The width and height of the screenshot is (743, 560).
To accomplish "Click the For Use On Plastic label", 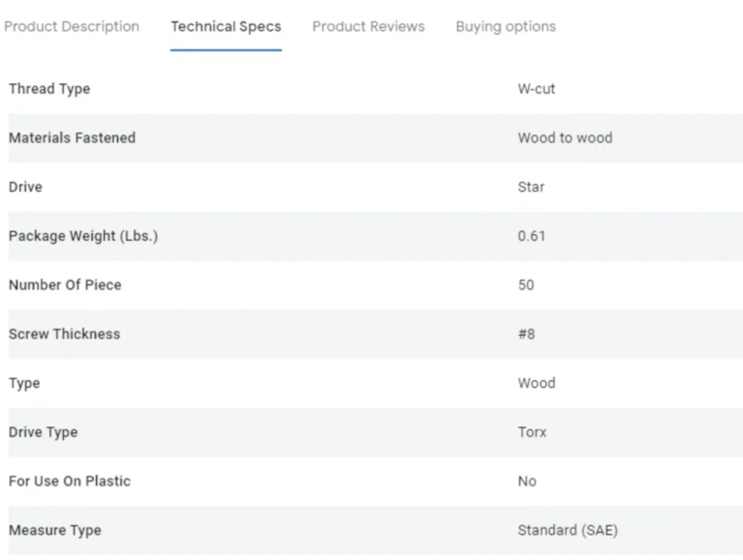I will (x=70, y=482).
